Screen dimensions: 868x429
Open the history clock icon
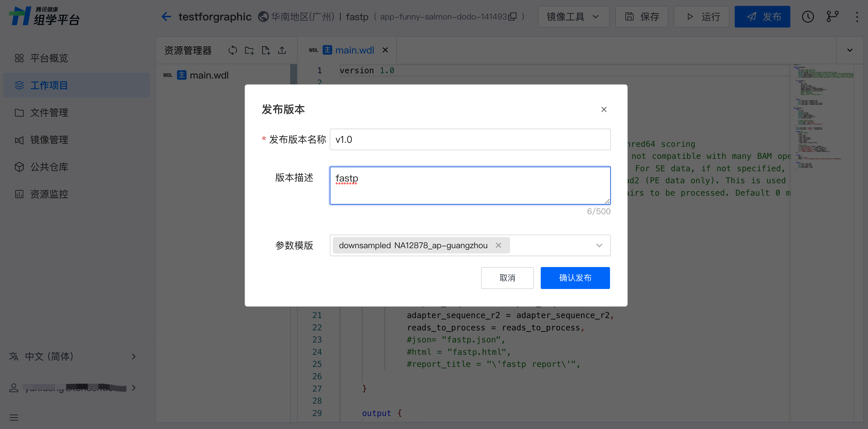pos(807,16)
